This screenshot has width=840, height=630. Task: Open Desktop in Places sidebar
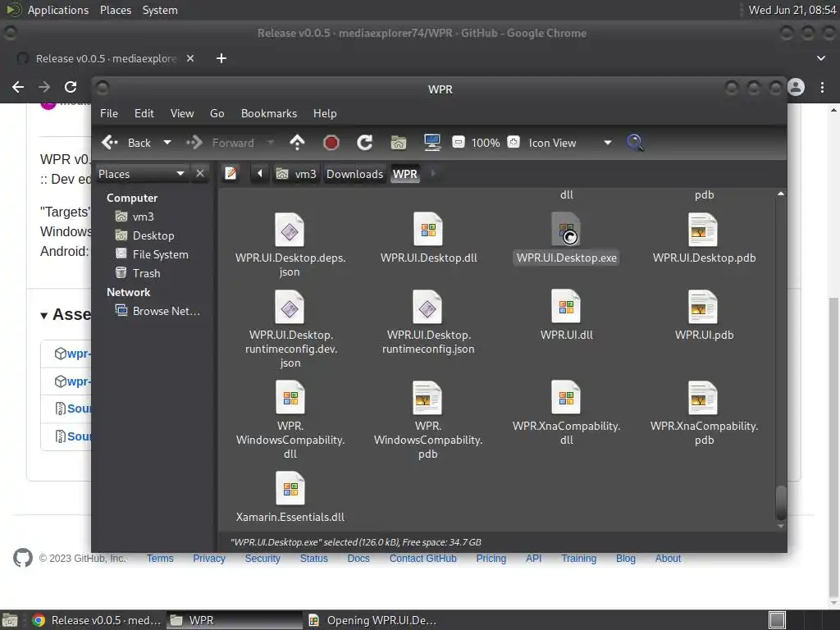coord(153,235)
